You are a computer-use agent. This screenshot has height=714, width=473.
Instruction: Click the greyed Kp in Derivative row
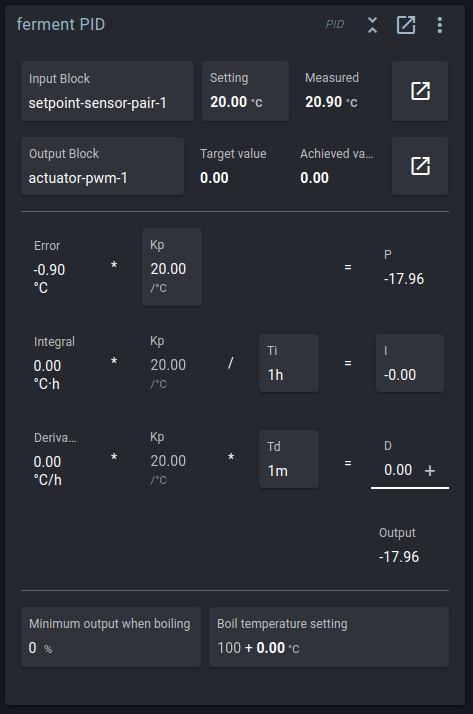[x=168, y=459]
